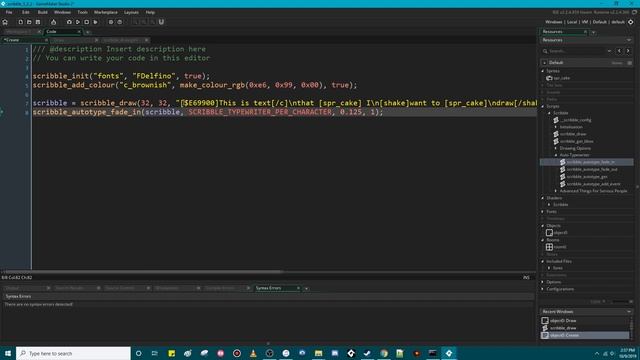Click the code editor horizontal scrollbar

(143, 271)
